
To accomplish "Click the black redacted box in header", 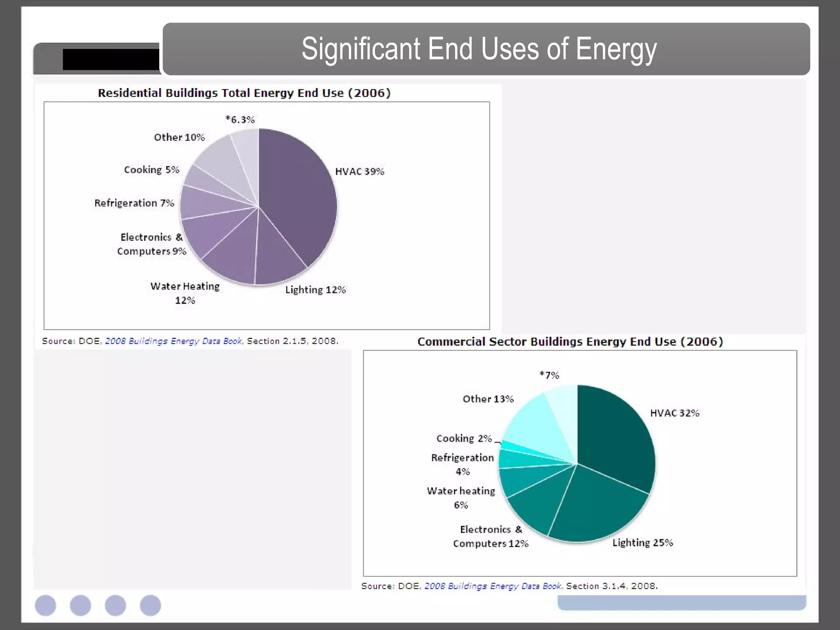I will (x=111, y=59).
